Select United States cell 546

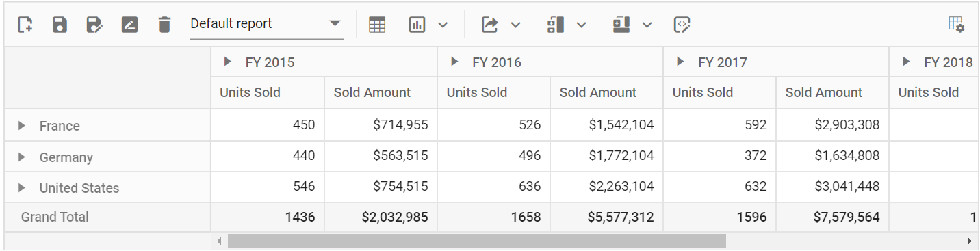tap(268, 187)
